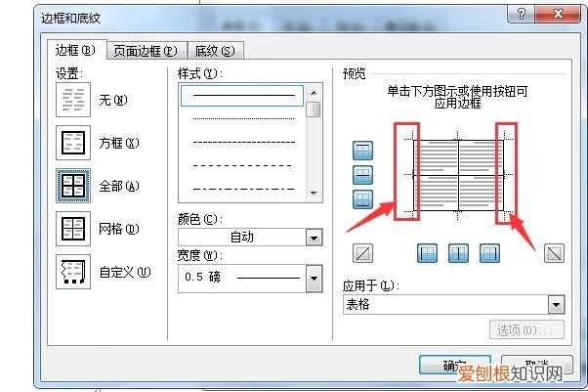
Task: Open the 宽度 width dropdown arrow
Action: click(x=314, y=279)
